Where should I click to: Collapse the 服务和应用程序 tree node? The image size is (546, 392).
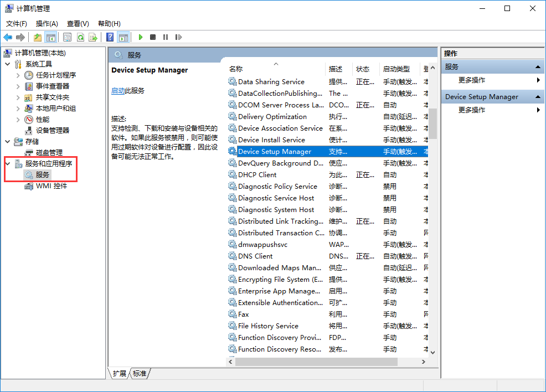coord(8,164)
